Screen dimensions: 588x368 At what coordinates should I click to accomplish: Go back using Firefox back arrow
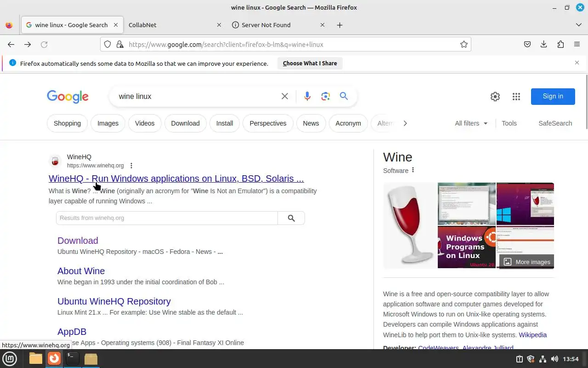[11, 44]
